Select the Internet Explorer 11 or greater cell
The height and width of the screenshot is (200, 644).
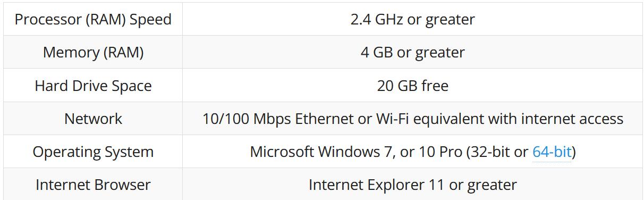point(412,185)
